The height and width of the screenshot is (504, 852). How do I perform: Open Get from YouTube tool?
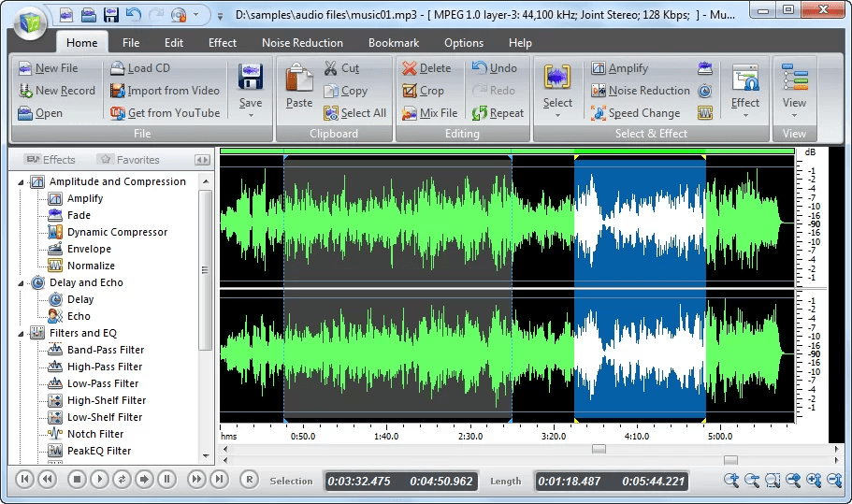(166, 113)
